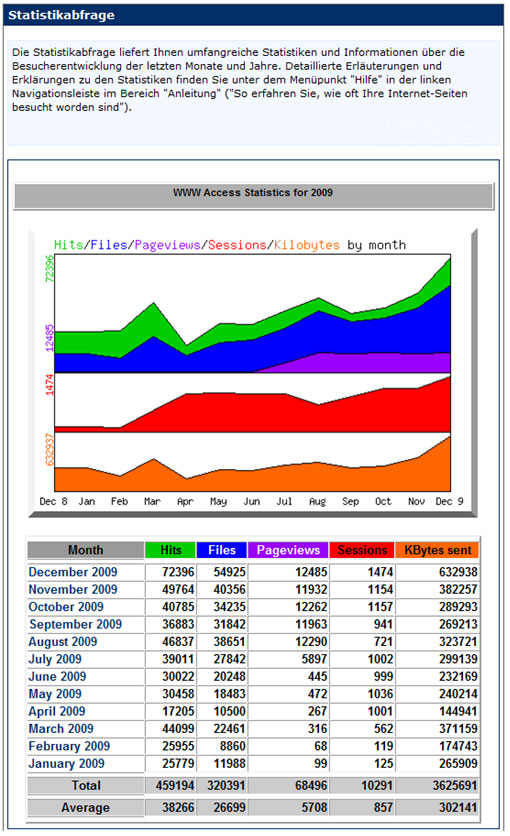Open the February 2009 statistics link

[69, 746]
